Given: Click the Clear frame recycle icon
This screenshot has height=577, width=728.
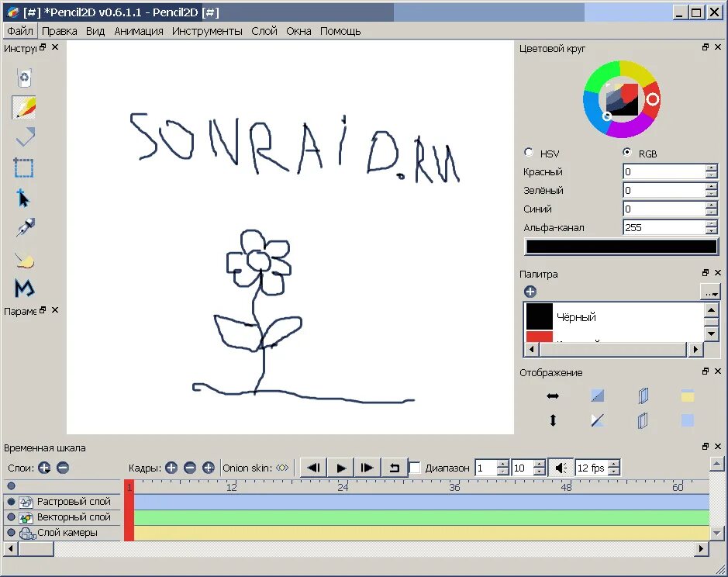Looking at the screenshot, I should [24, 78].
